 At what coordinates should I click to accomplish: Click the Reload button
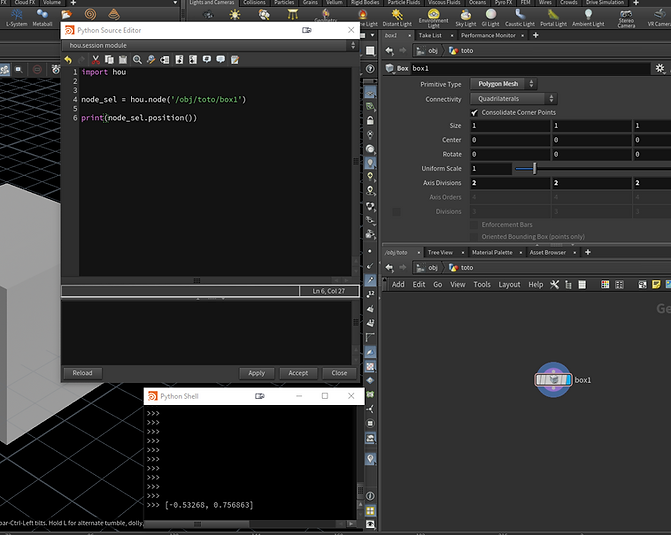click(x=82, y=373)
